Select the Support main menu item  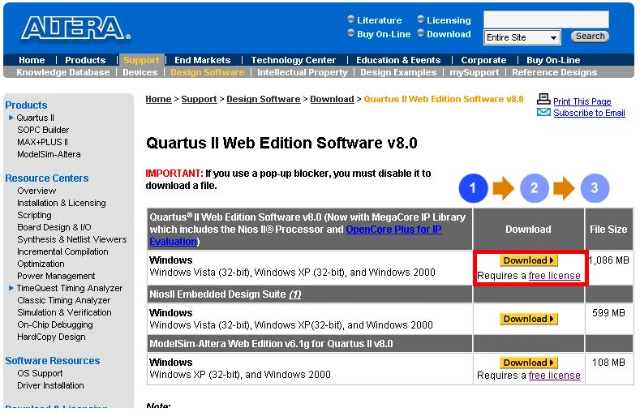click(141, 60)
